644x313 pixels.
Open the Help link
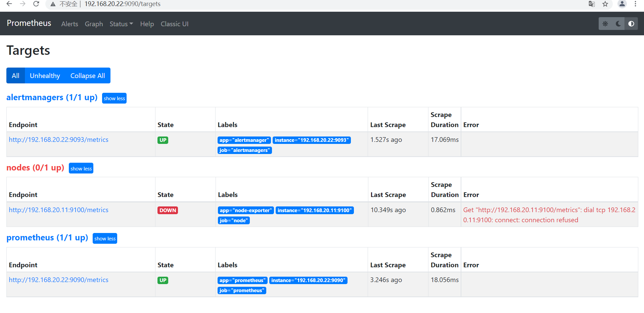coord(147,24)
